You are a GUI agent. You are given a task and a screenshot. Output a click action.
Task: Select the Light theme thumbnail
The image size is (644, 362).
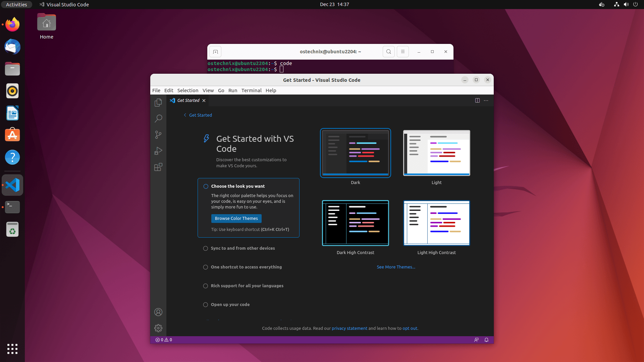click(436, 153)
